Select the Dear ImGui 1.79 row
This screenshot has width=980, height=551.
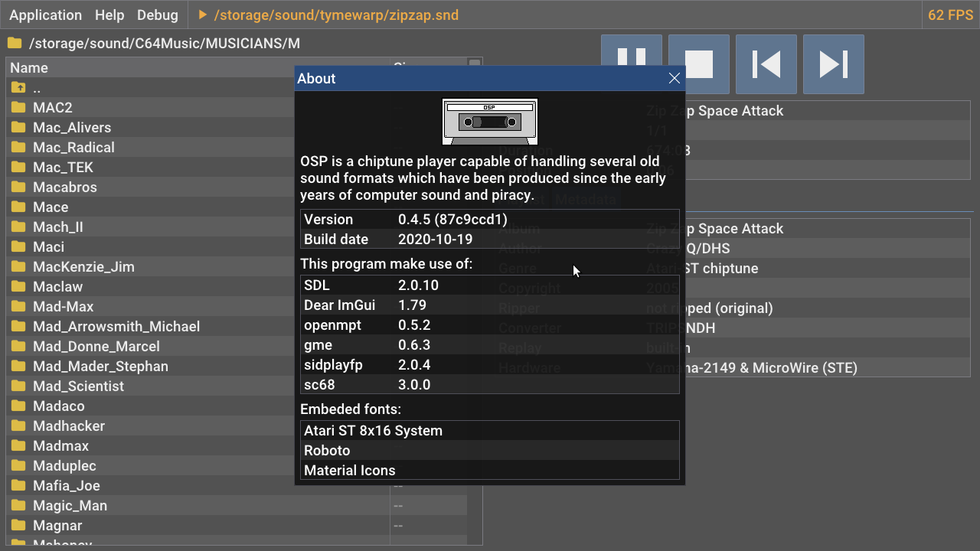(490, 305)
